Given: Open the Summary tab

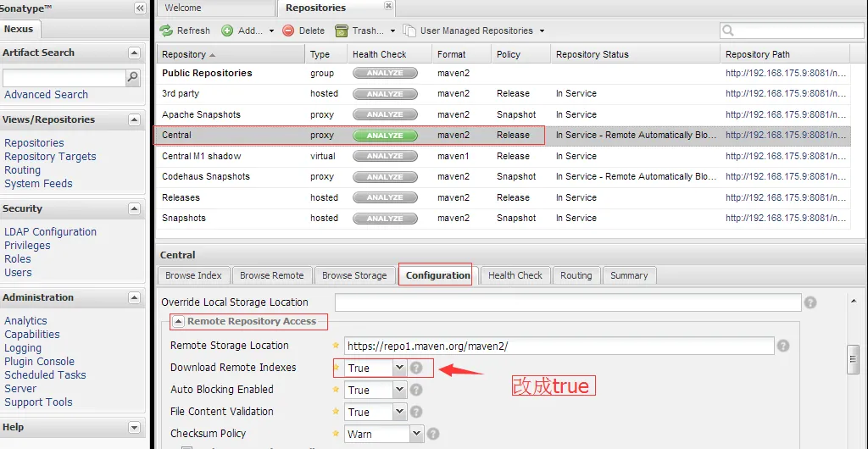Looking at the screenshot, I should pyautogui.click(x=629, y=275).
